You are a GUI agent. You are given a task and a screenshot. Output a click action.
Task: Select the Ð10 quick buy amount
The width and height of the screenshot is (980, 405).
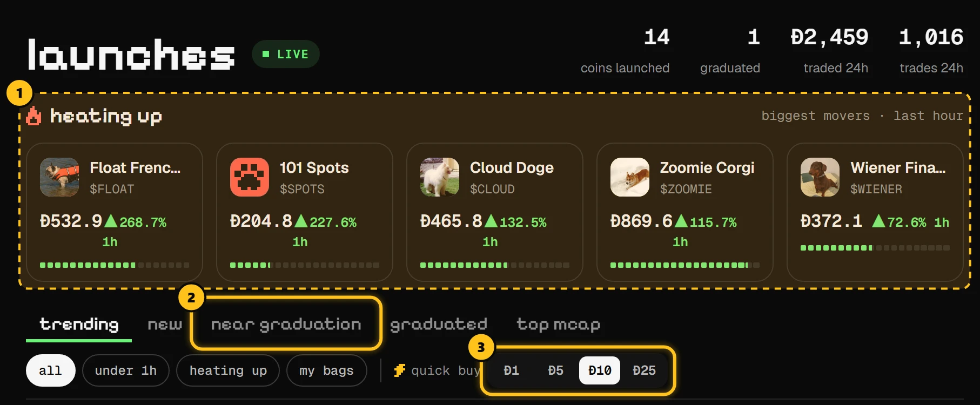pos(600,370)
